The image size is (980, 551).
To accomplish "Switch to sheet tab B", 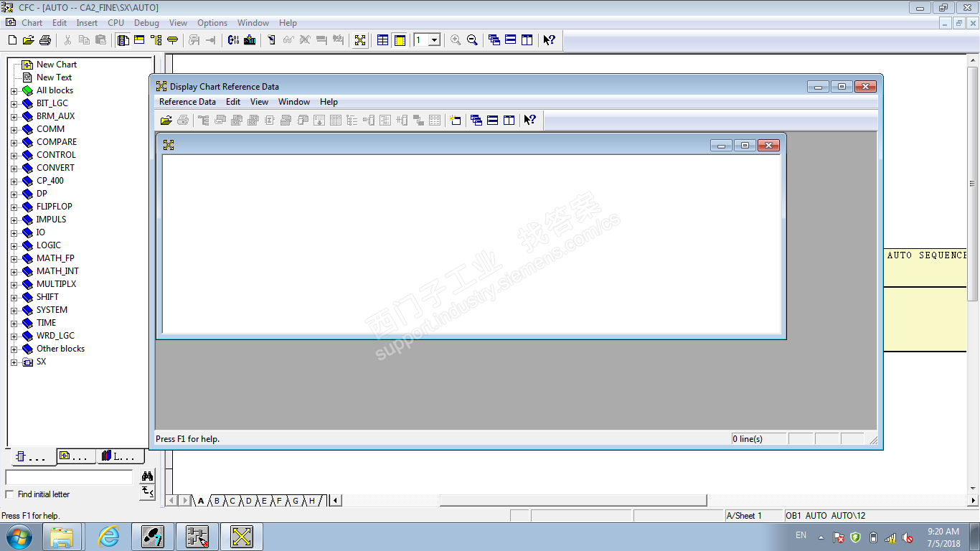I will [x=217, y=501].
